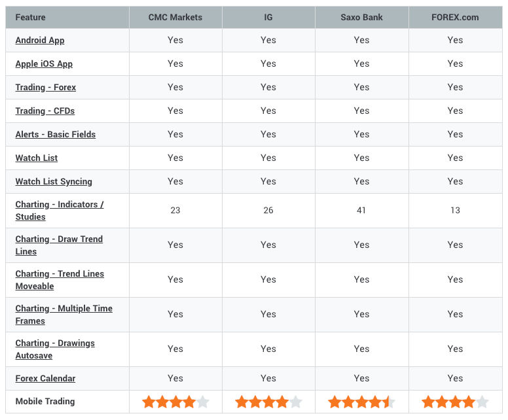
Task: Open Charting - Trend Lines Moveable link
Action: pyautogui.click(x=60, y=280)
